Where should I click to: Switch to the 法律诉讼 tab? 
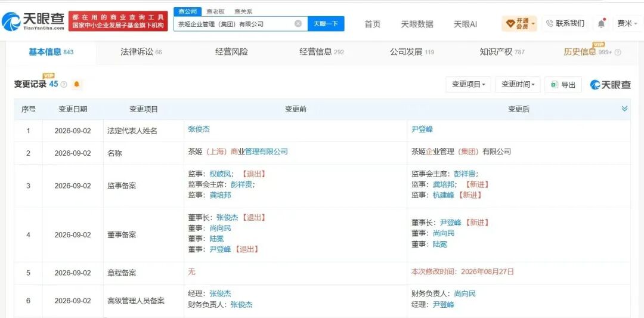(141, 52)
